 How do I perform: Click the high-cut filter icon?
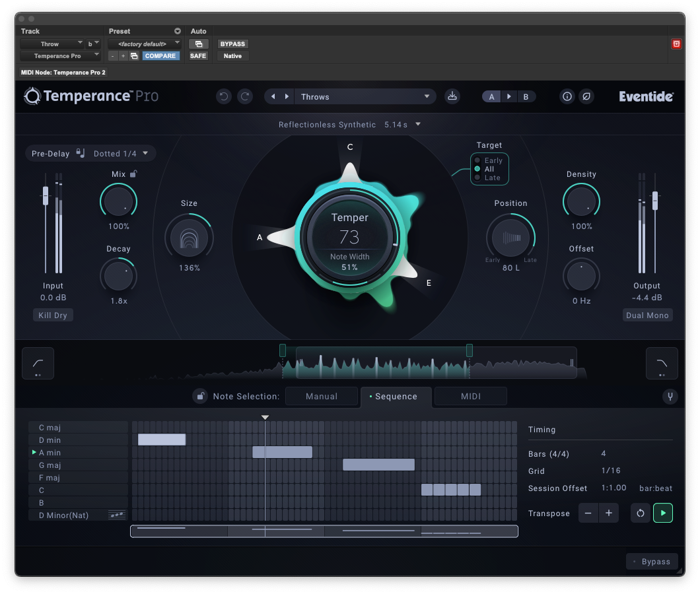pyautogui.click(x=662, y=363)
